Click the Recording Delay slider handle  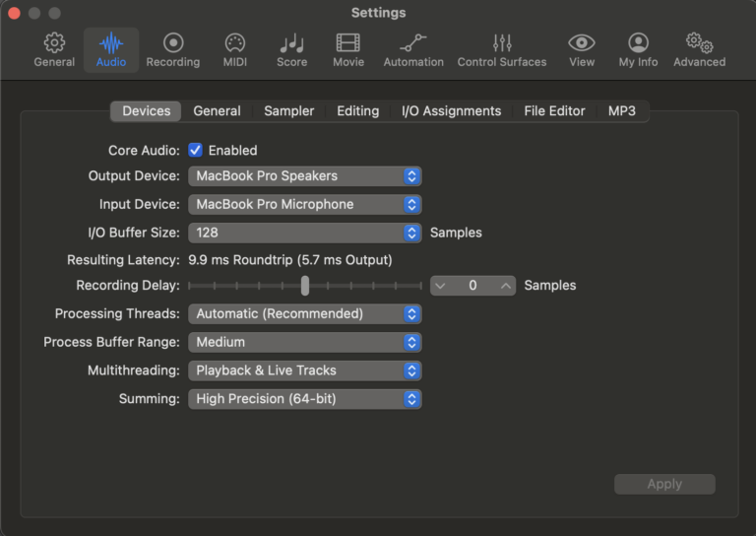point(305,286)
